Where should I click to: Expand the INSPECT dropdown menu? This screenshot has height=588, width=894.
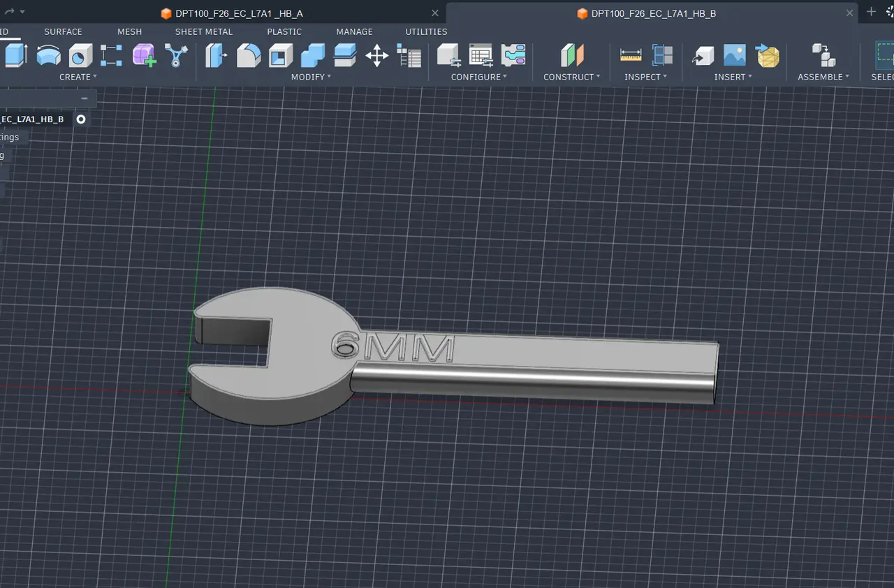pyautogui.click(x=646, y=77)
